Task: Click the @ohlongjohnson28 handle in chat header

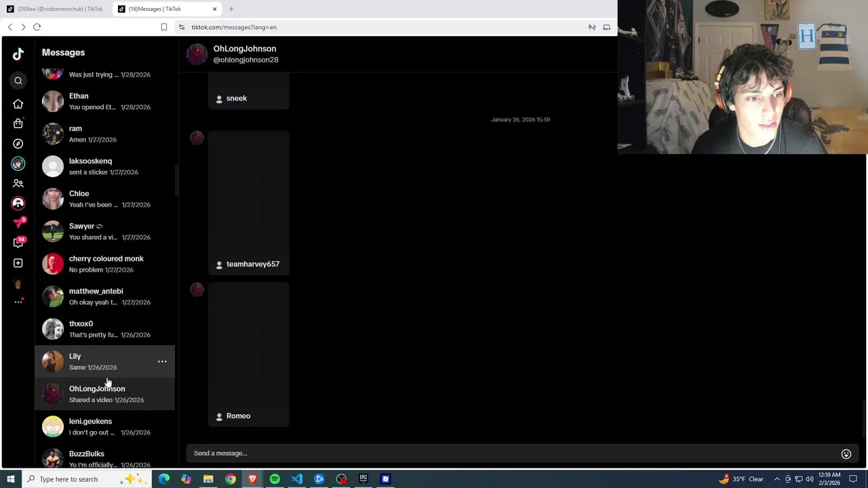Action: point(245,60)
